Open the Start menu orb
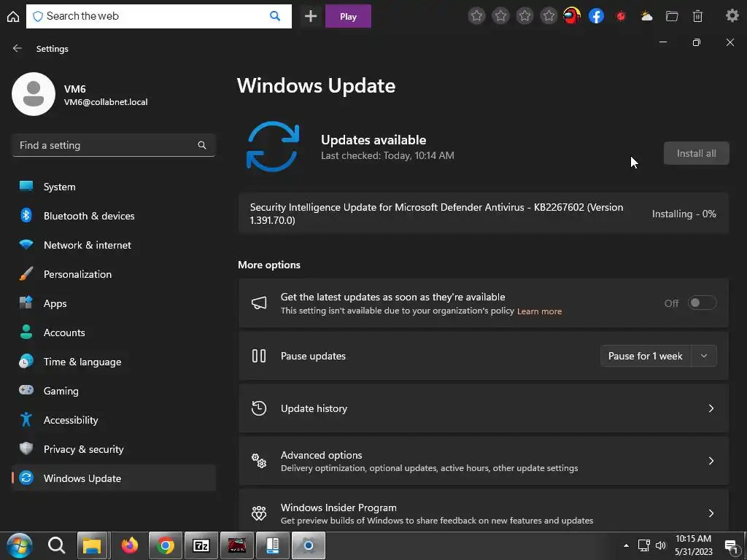This screenshot has height=560, width=747. (x=20, y=545)
